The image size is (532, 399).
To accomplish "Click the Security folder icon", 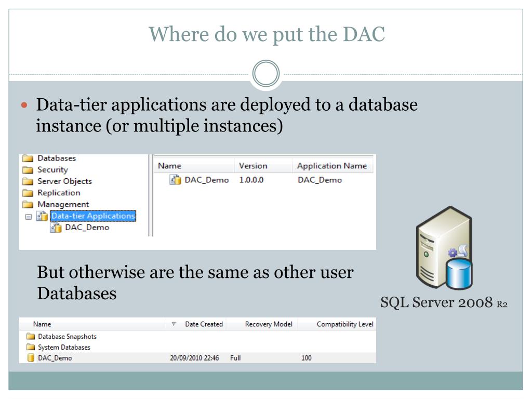I will tap(28, 170).
